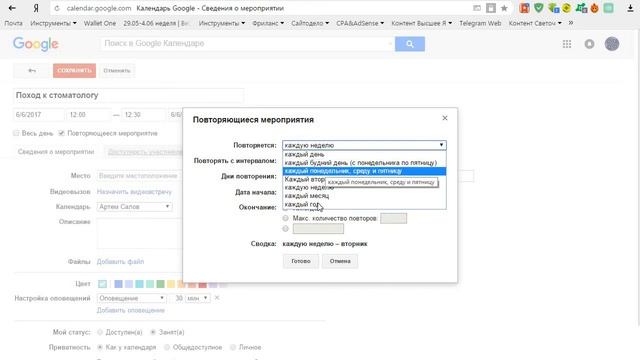Select max repeat count ending option
This screenshot has width=640, height=360.
point(285,218)
